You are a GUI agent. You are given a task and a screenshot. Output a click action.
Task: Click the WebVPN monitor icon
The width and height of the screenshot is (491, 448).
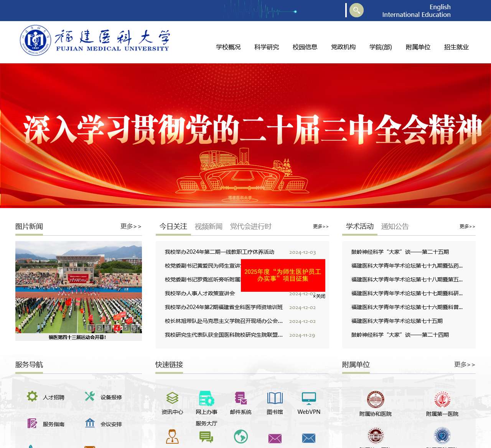pyautogui.click(x=309, y=398)
